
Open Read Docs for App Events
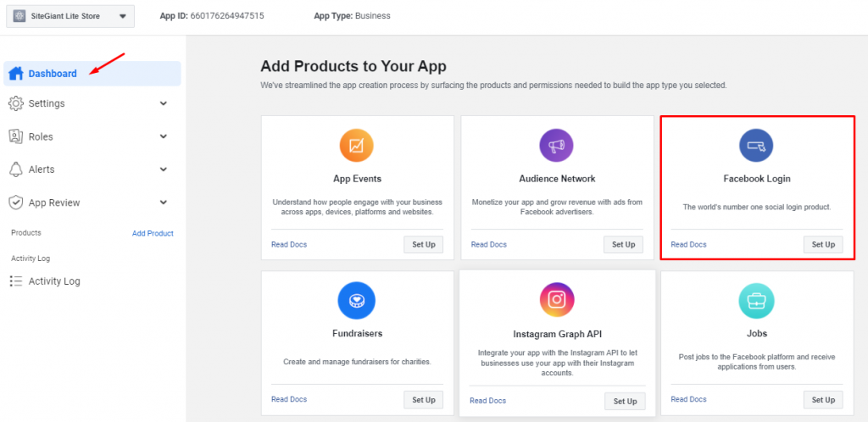pyautogui.click(x=289, y=244)
